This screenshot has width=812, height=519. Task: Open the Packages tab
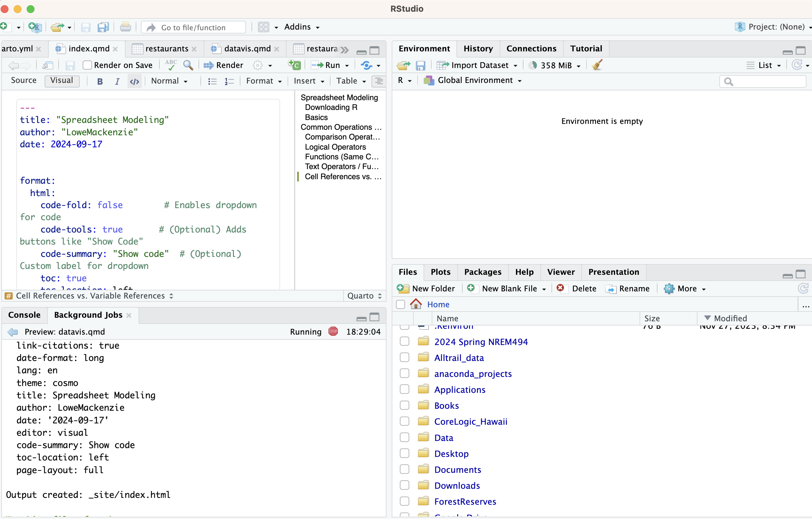pyautogui.click(x=482, y=272)
